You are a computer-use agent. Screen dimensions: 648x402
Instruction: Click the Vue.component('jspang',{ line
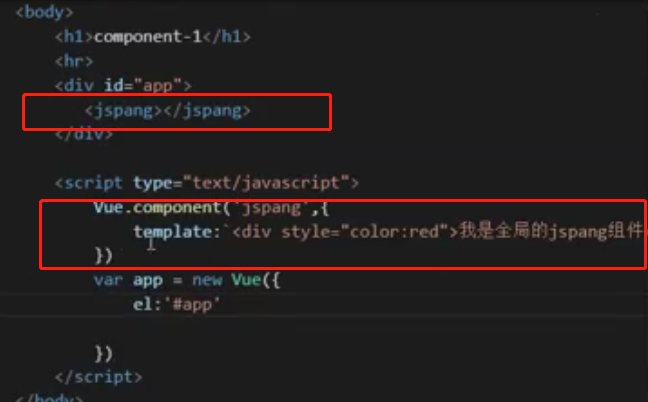coord(211,207)
